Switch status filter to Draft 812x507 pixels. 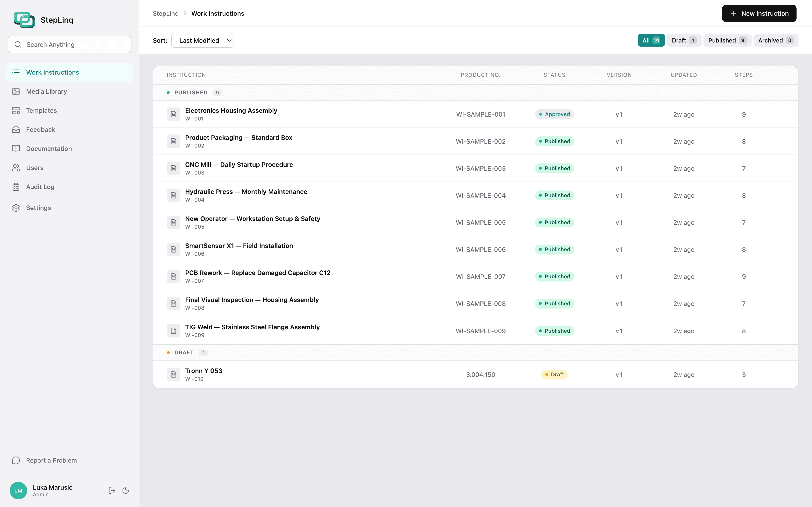pyautogui.click(x=683, y=40)
